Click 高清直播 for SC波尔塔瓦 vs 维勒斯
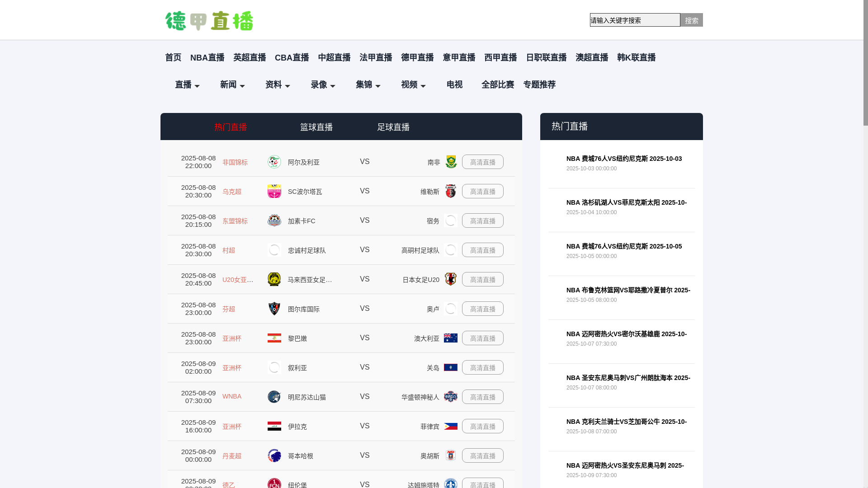868x488 pixels. pyautogui.click(x=482, y=191)
